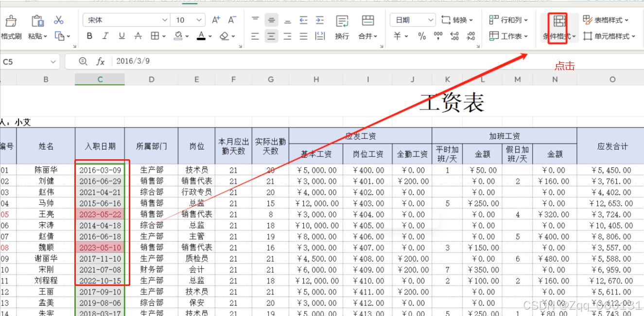
Task: Click the zoom magnifier icon in formula bar
Action: [83, 61]
